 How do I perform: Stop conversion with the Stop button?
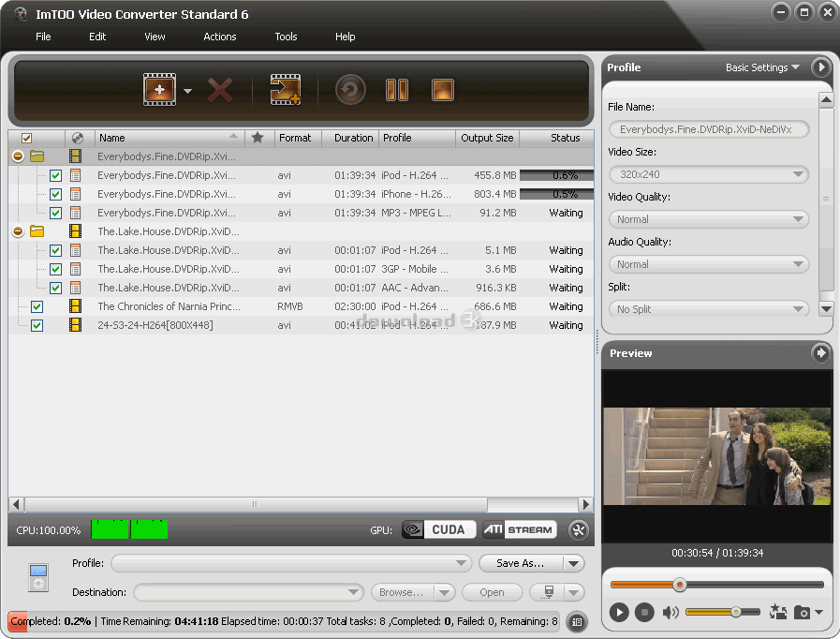pyautogui.click(x=443, y=91)
